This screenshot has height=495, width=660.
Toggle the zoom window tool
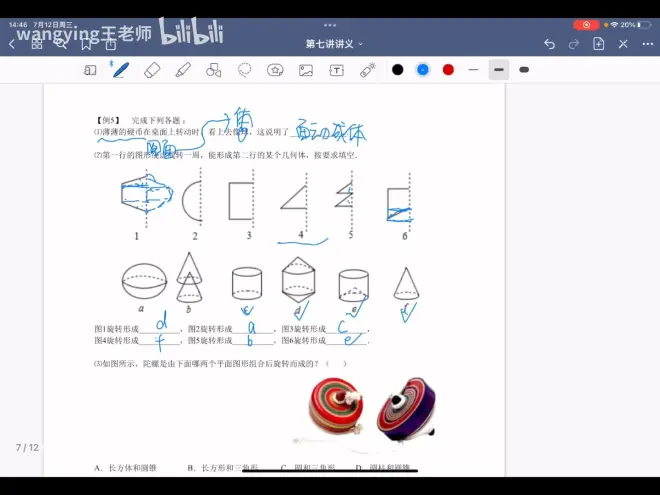(x=90, y=70)
